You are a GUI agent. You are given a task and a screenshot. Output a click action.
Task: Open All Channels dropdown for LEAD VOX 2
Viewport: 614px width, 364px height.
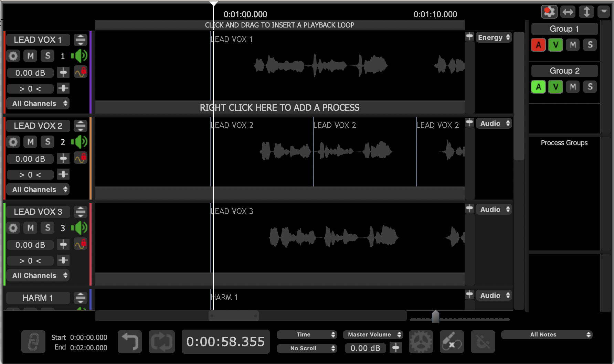38,190
